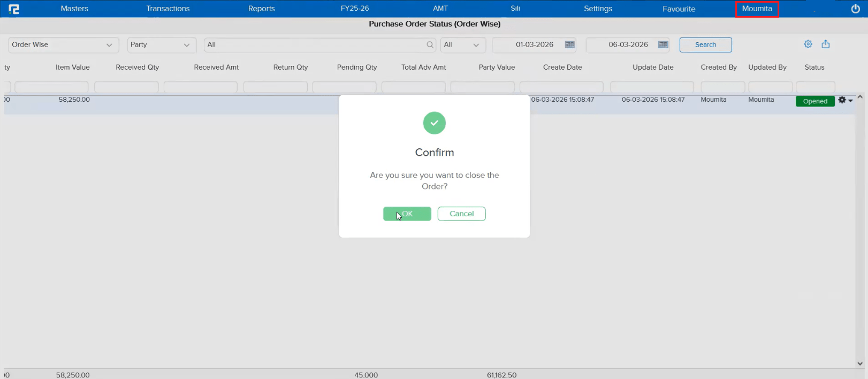Click the 06-03-2026 date field
The image size is (868, 379).
(628, 45)
